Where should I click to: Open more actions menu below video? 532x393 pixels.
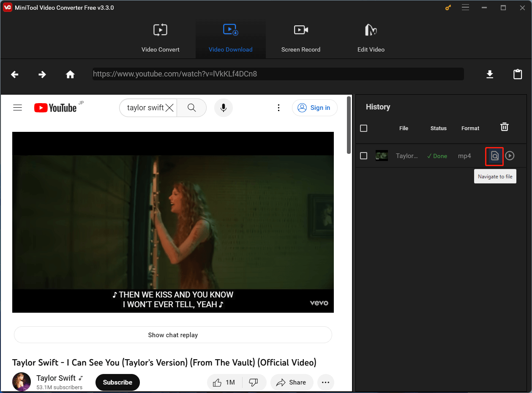tap(325, 382)
